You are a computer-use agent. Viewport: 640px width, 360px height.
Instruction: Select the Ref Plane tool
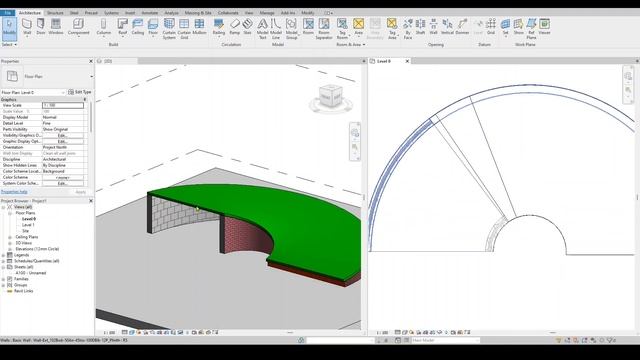pos(531,29)
